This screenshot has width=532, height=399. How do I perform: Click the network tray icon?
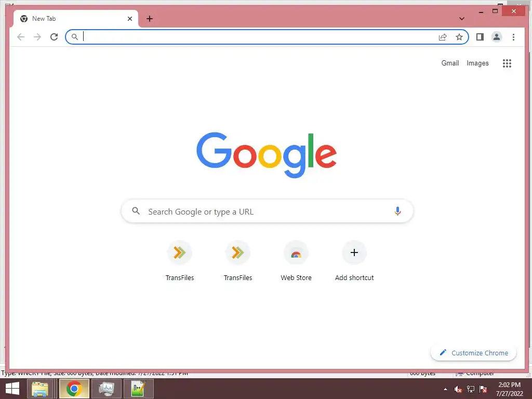tap(471, 389)
